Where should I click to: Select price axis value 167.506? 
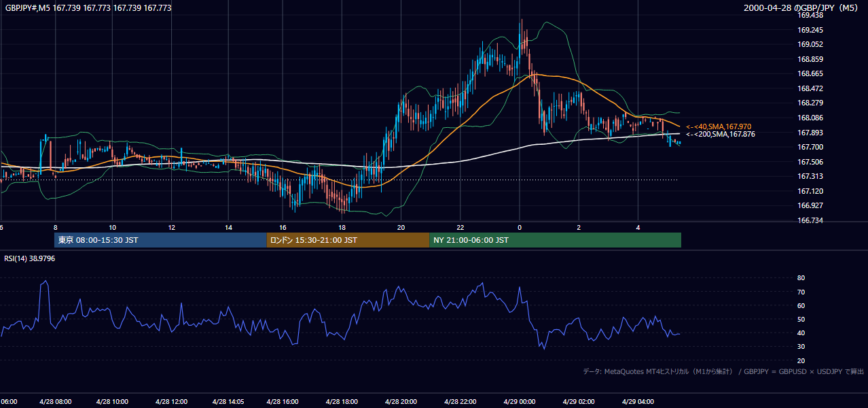[x=810, y=162]
